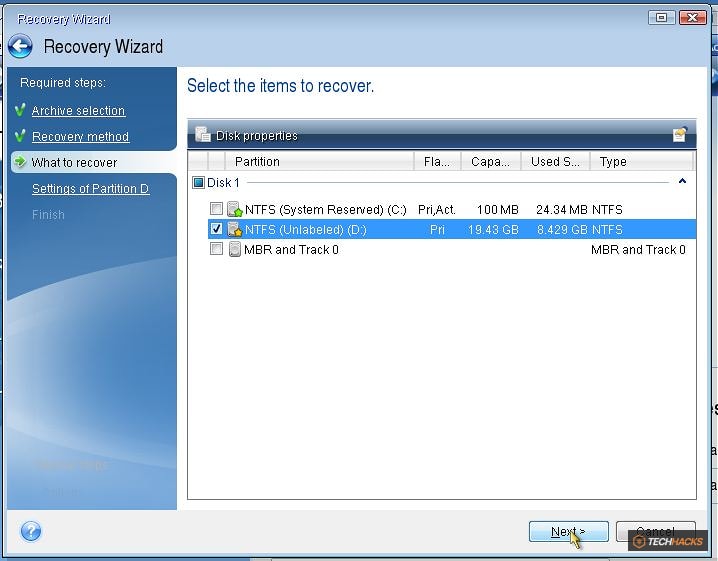The height and width of the screenshot is (561, 718).
Task: Click the 19.43 GB capacity value
Action: (x=493, y=229)
